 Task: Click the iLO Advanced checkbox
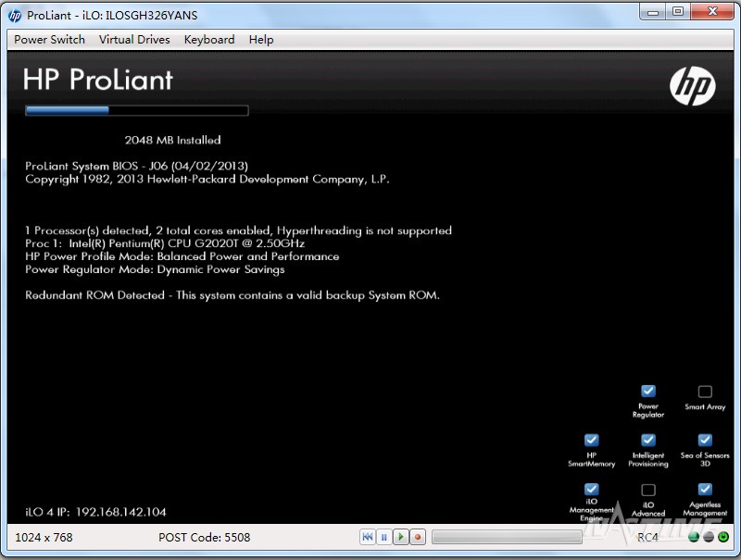(647, 490)
